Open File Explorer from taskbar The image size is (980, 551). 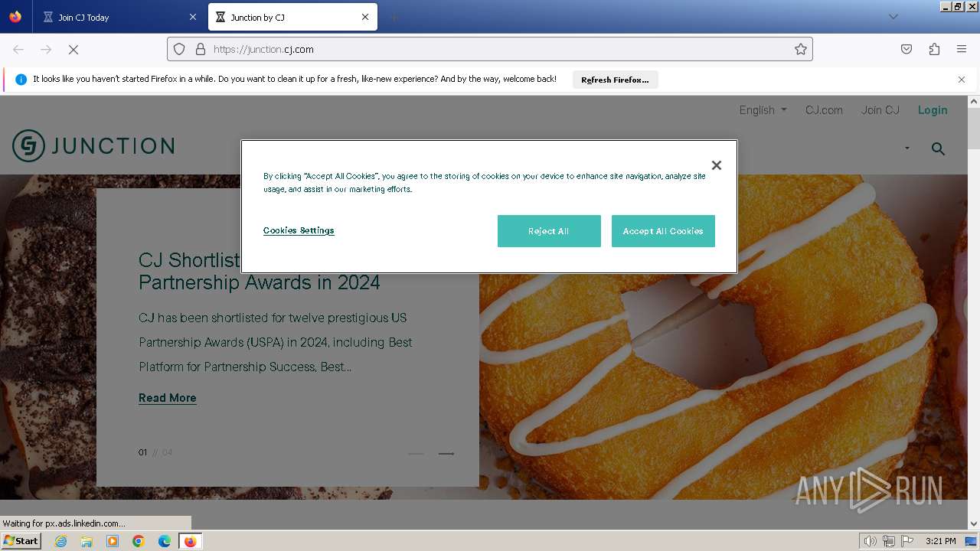87,541
